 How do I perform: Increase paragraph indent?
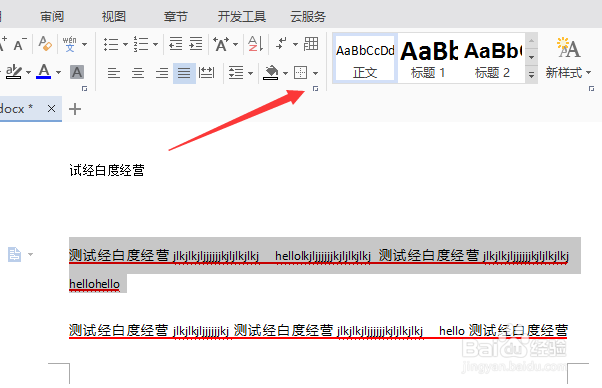pyautogui.click(x=196, y=44)
